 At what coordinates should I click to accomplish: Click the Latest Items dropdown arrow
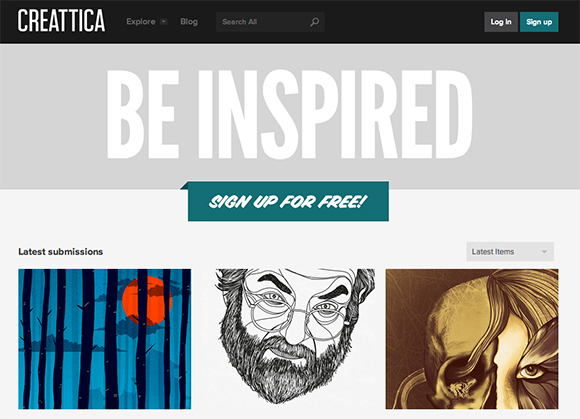[544, 252]
